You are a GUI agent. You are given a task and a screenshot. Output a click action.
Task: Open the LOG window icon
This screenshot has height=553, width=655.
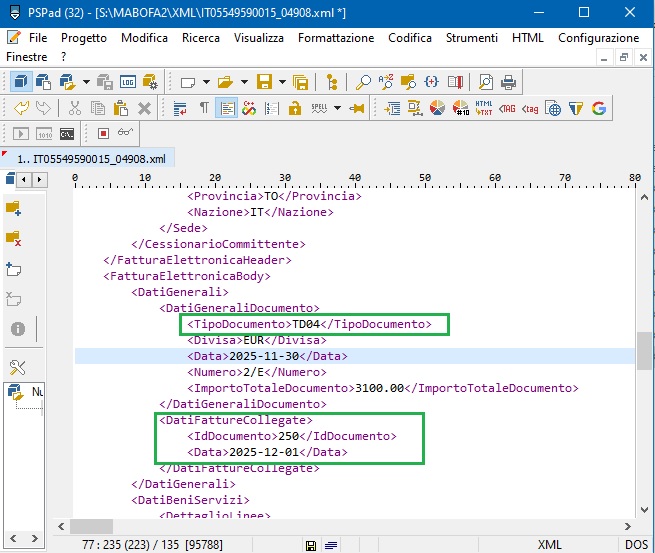128,82
